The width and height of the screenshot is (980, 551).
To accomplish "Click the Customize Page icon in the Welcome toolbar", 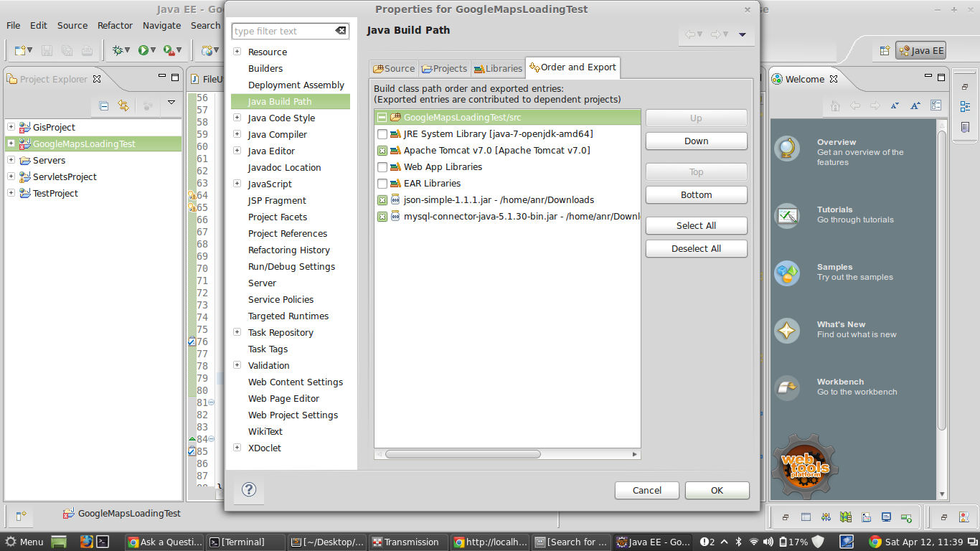I will (936, 105).
